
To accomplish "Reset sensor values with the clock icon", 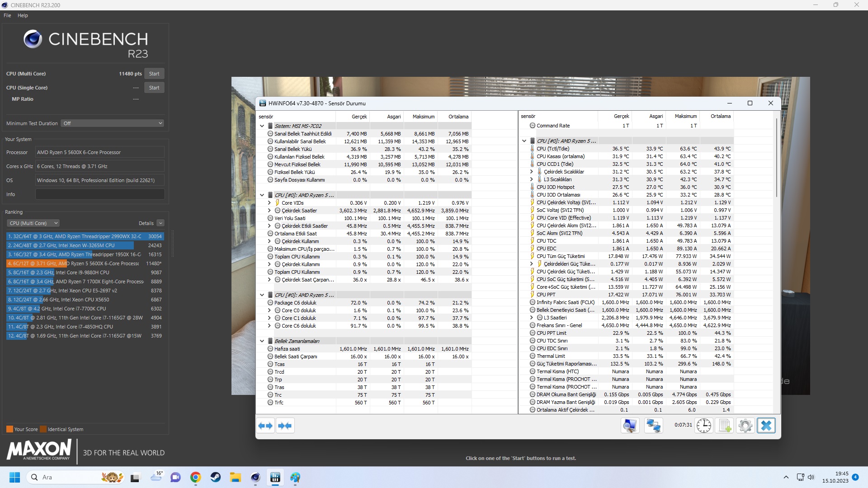I will pos(704,426).
